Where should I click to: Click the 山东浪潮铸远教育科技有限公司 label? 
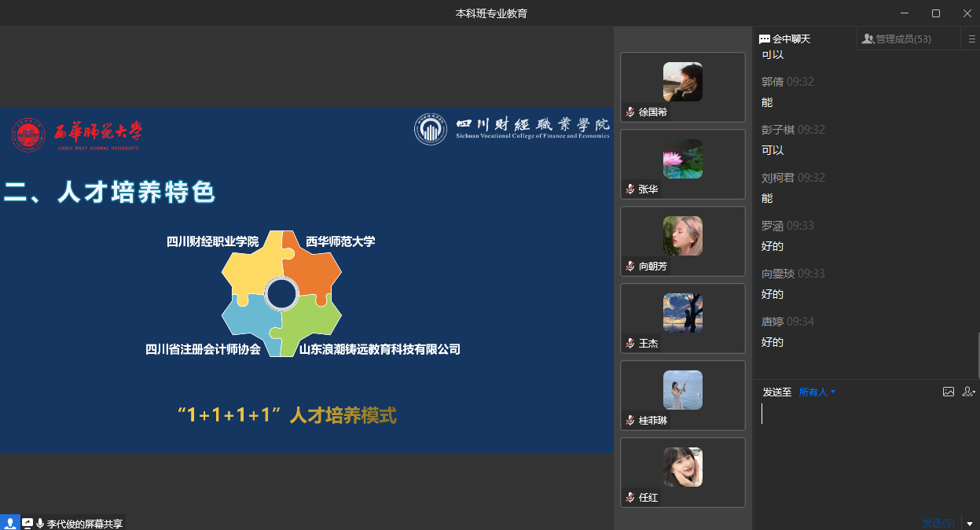(380, 349)
